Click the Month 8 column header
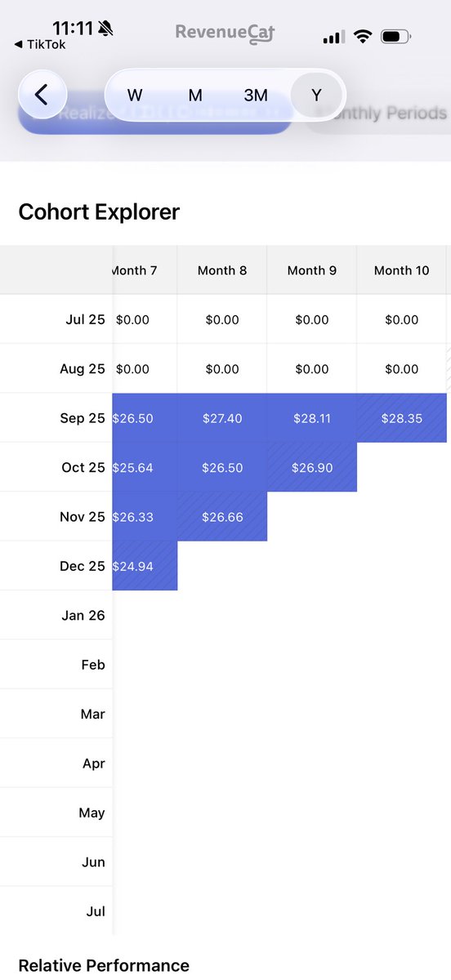 (x=222, y=270)
